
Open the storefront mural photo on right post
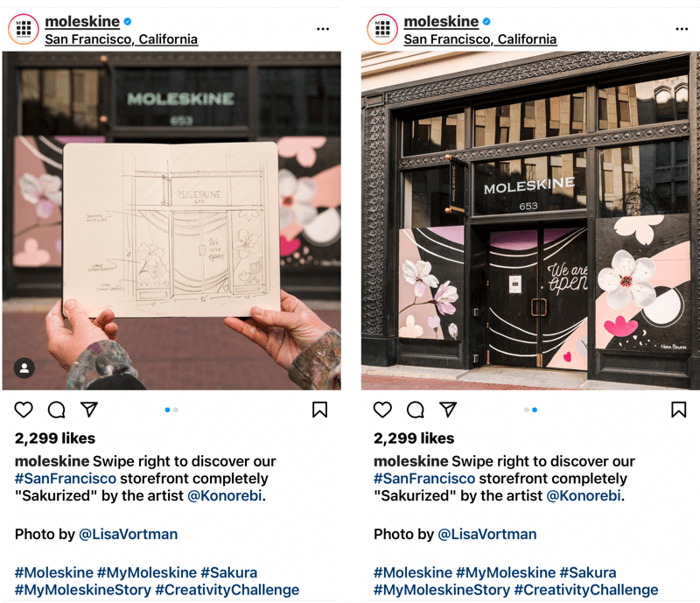point(530,221)
